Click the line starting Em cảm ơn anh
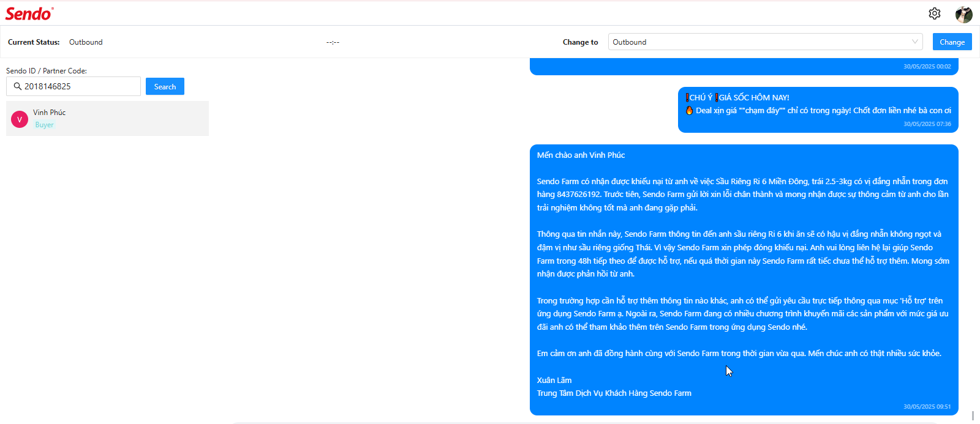 click(739, 354)
